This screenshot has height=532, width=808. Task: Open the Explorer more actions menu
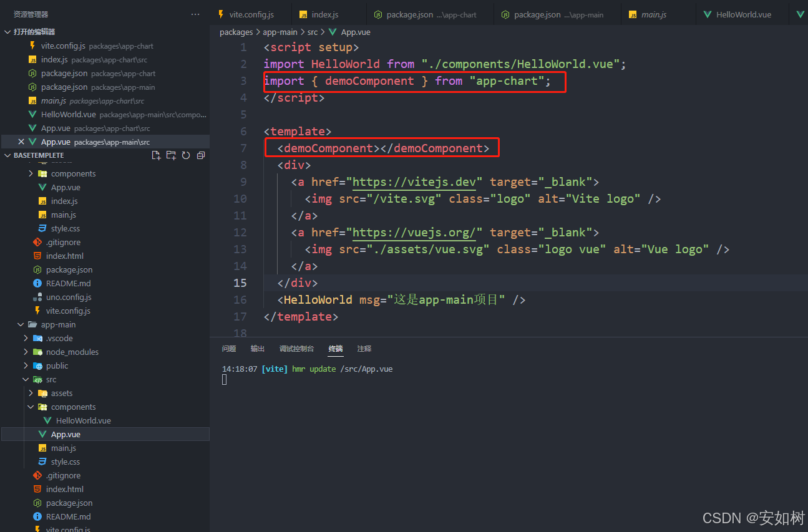pyautogui.click(x=195, y=14)
